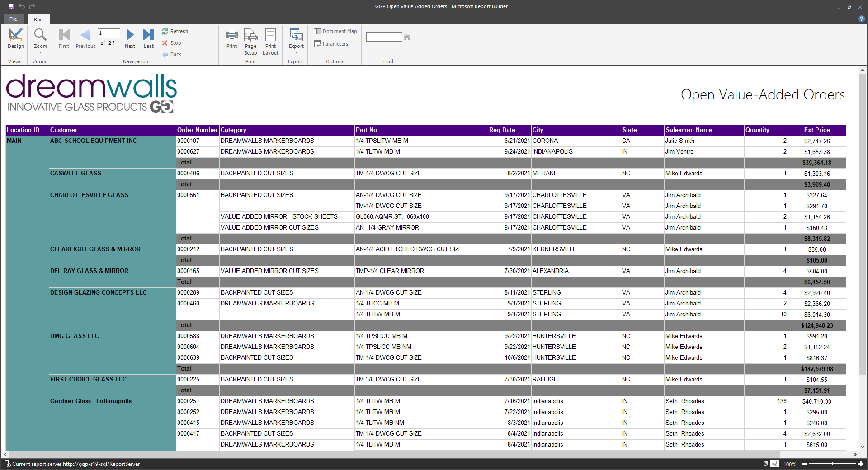The height and width of the screenshot is (470, 868).
Task: Select the CHARLOTTESVILLE GLASS customer cell
Action: pyautogui.click(x=112, y=217)
